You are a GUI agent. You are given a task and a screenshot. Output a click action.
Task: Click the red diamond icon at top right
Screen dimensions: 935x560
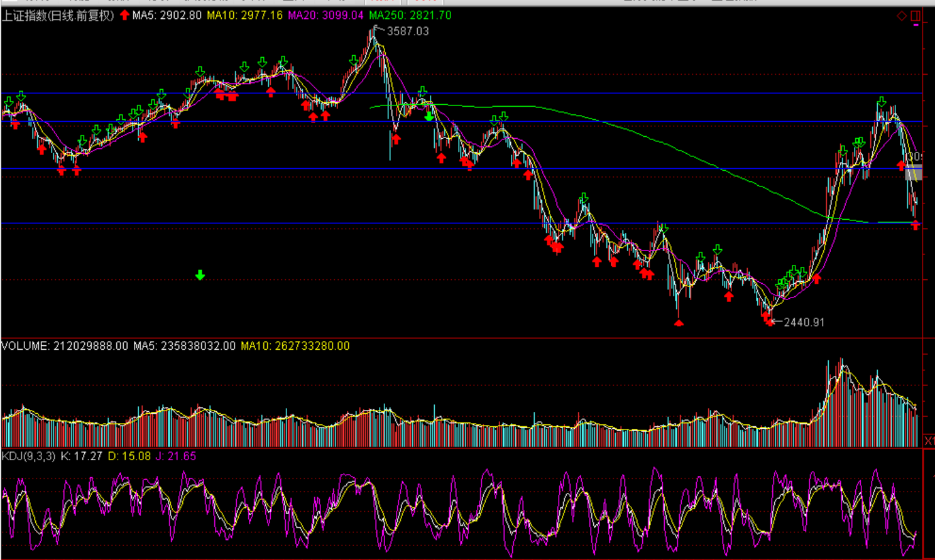901,16
